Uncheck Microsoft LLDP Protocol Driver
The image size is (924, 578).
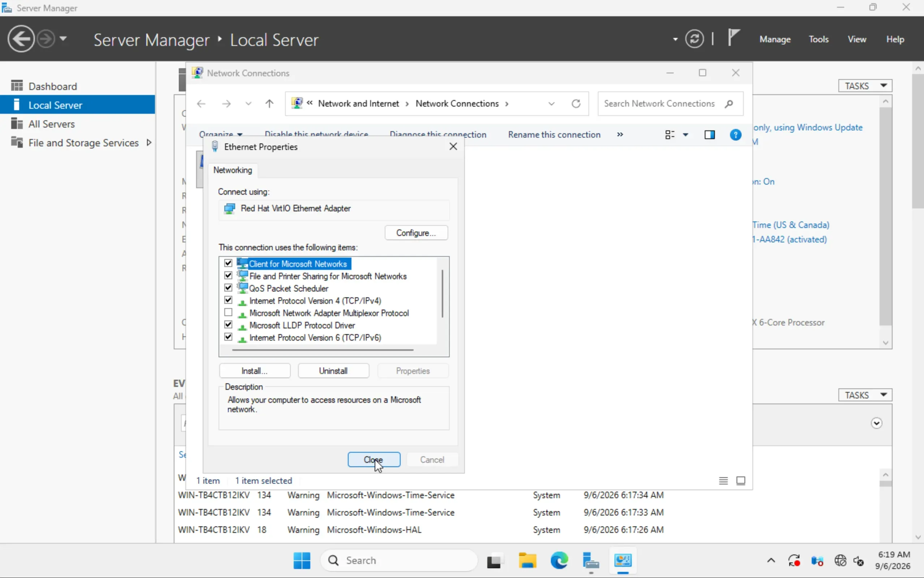point(228,324)
